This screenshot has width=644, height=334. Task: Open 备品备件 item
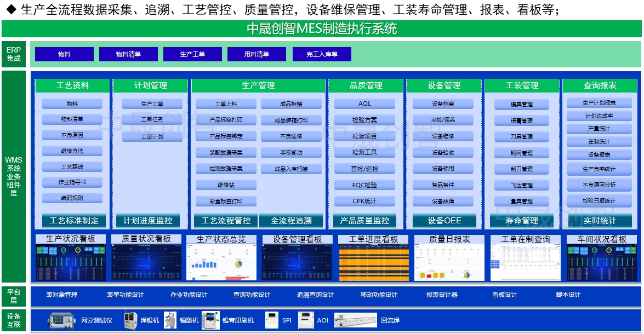pos(443,185)
